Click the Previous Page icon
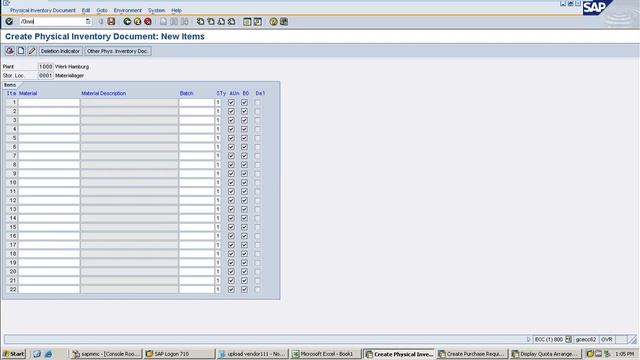 pyautogui.click(x=211, y=22)
